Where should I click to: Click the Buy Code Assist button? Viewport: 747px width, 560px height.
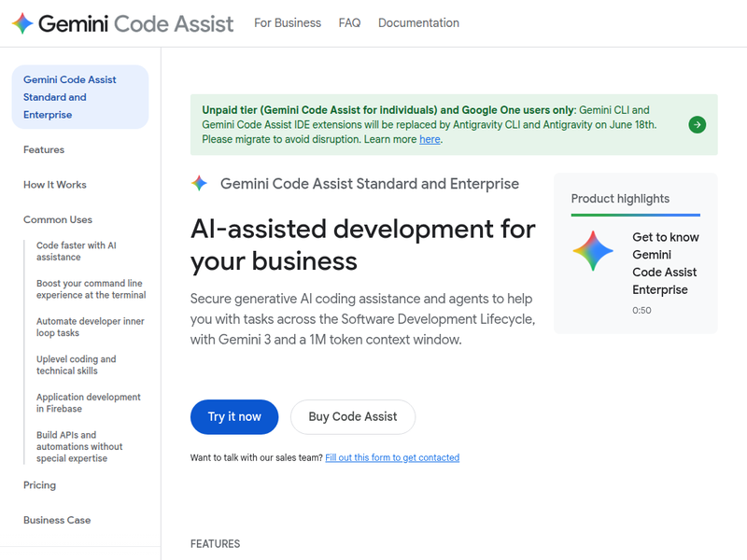pyautogui.click(x=353, y=416)
